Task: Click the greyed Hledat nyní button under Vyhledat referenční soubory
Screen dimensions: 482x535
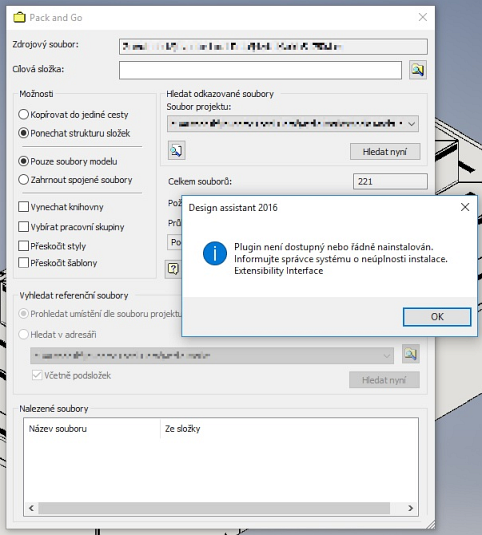Action: click(384, 380)
